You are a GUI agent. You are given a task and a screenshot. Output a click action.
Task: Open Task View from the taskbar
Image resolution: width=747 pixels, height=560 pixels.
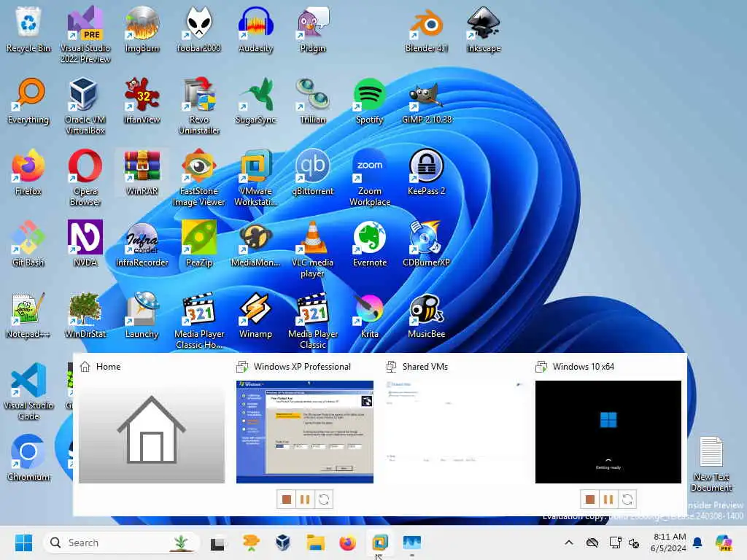pyautogui.click(x=217, y=542)
